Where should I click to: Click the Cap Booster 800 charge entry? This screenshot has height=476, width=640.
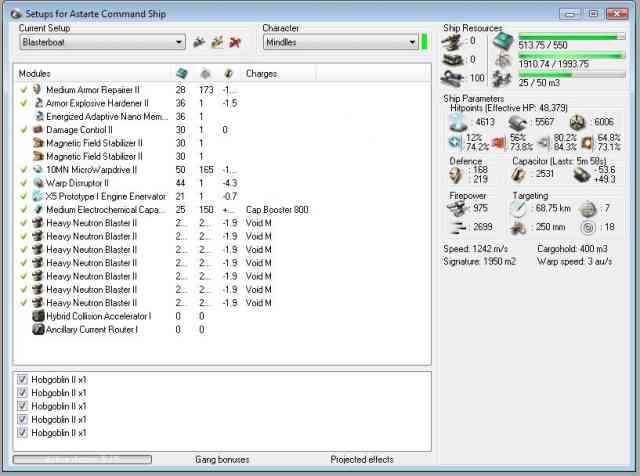coord(277,209)
